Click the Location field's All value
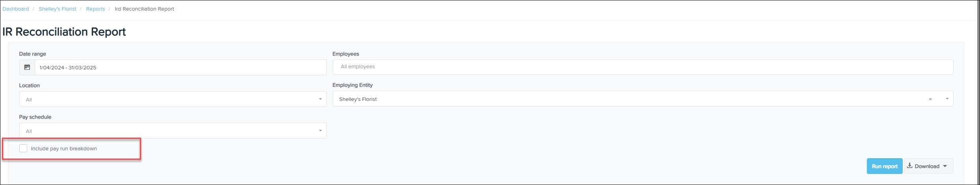Image resolution: width=980 pixels, height=185 pixels. (29, 100)
